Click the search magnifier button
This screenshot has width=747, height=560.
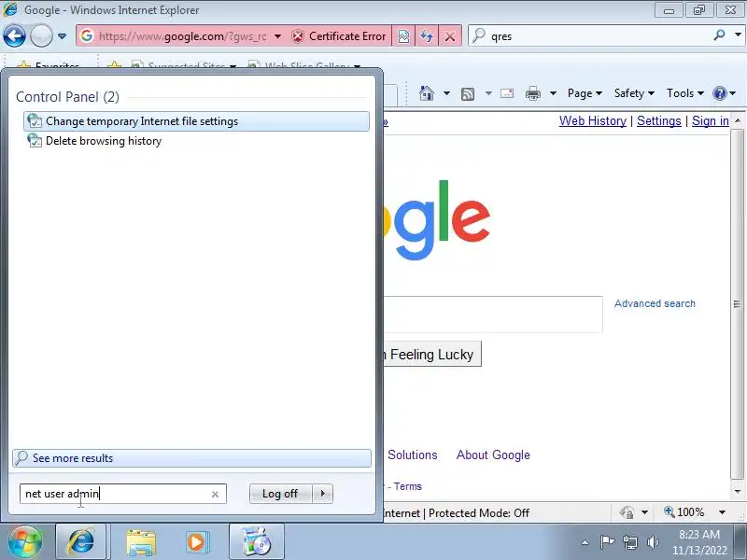[719, 35]
